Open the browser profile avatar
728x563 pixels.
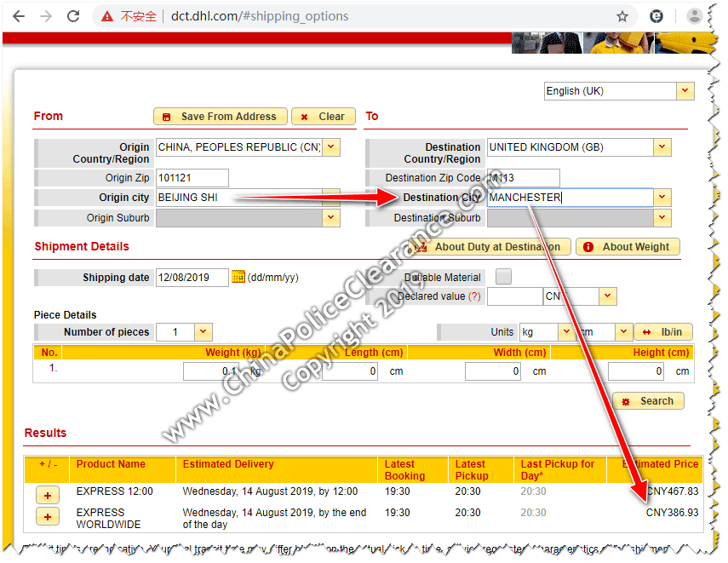[694, 16]
